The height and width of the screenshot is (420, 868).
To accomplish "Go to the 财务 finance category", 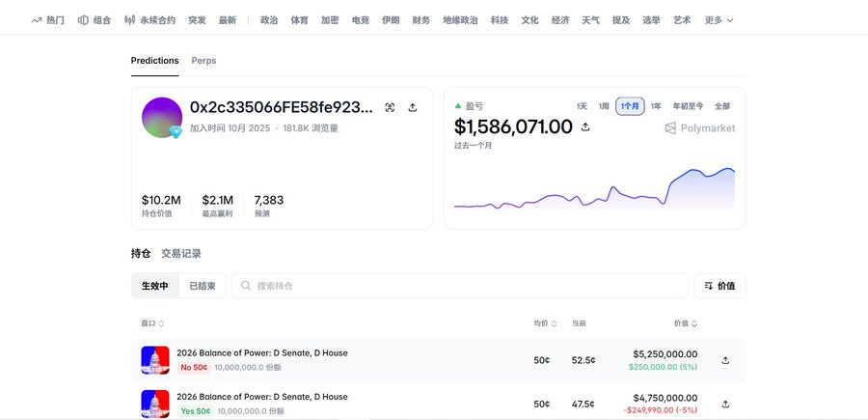I will click(x=421, y=20).
